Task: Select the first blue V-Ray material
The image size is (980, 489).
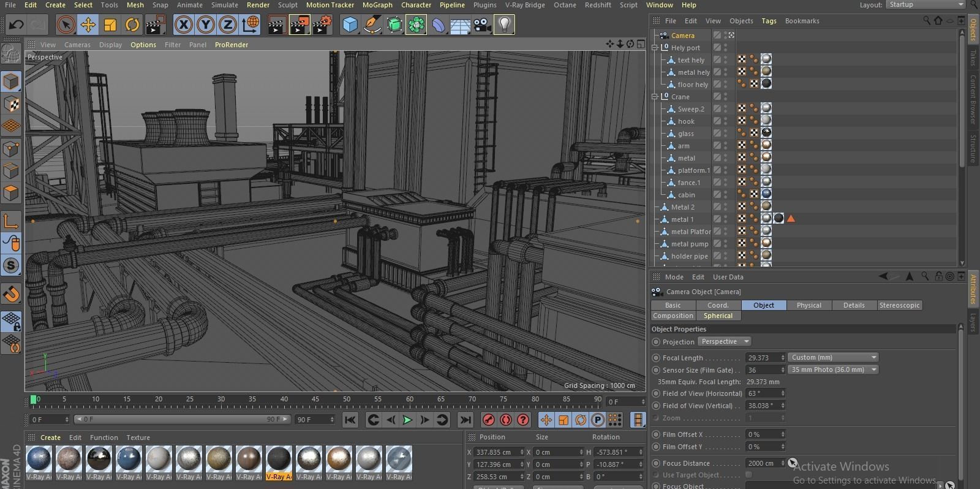Action: (x=39, y=463)
